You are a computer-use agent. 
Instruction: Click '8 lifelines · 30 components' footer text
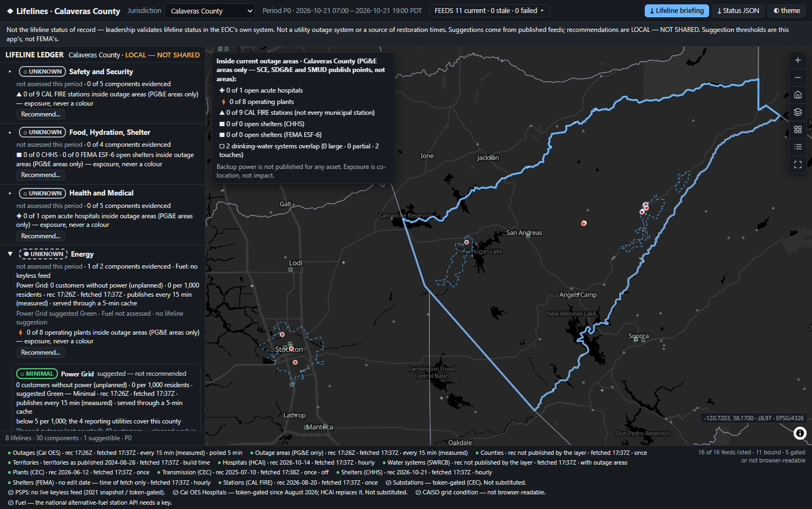point(42,438)
